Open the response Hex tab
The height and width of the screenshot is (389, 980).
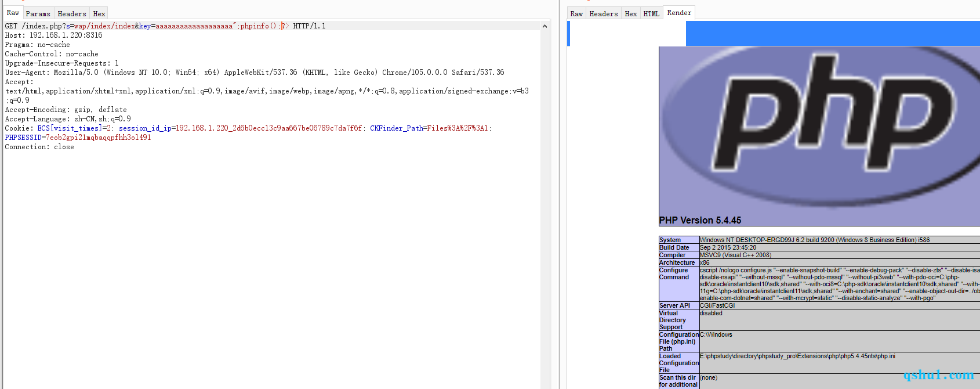point(631,13)
